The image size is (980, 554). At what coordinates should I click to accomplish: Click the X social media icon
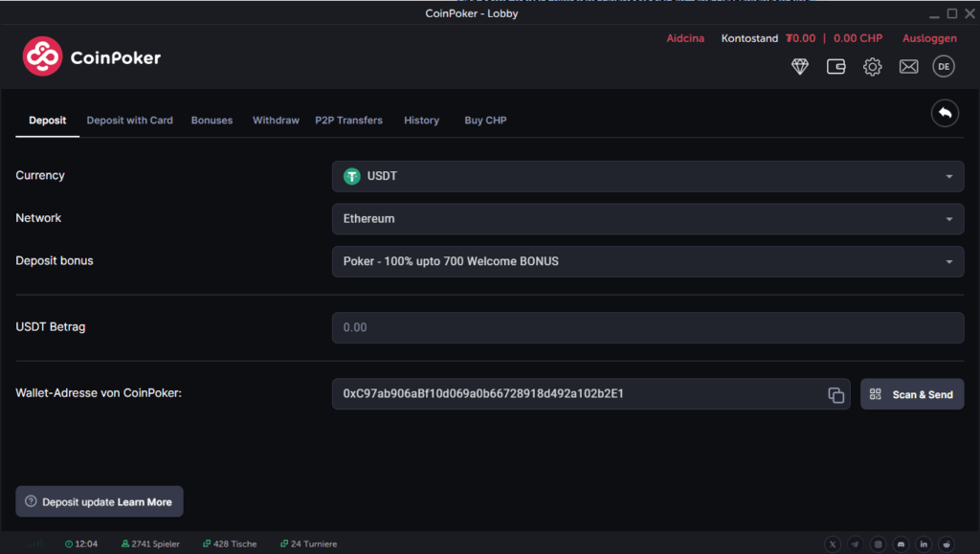coord(833,543)
